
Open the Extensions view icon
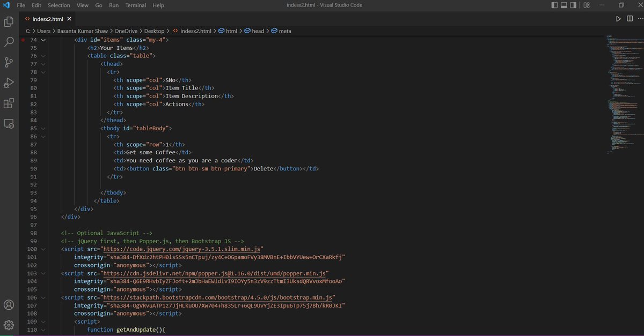(x=9, y=103)
